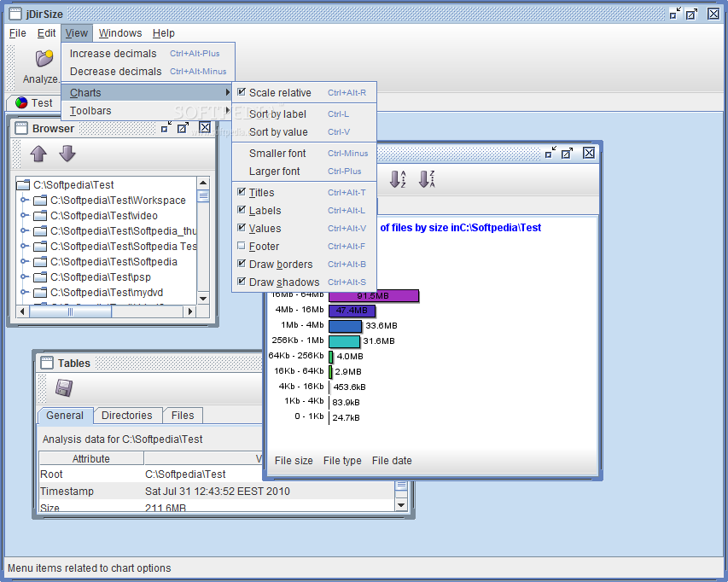Screen dimensions: 728x582
Task: Open the Help menu
Action: pyautogui.click(x=163, y=33)
